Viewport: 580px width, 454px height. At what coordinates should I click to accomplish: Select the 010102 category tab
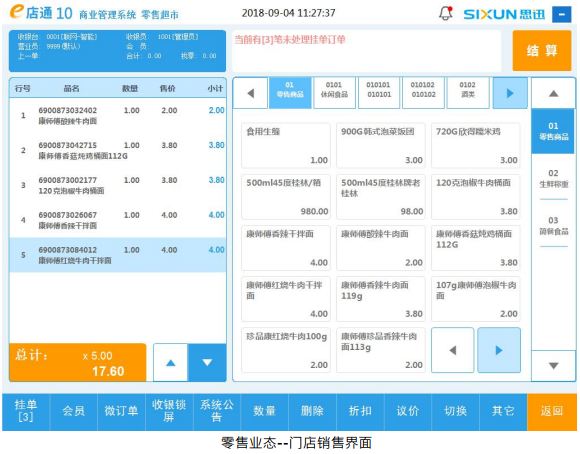click(x=423, y=93)
